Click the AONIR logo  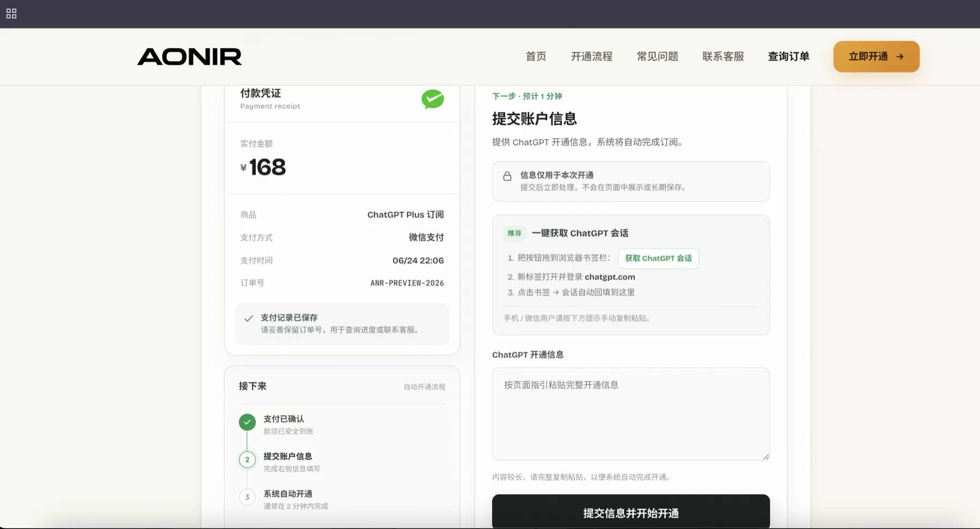[x=189, y=57]
